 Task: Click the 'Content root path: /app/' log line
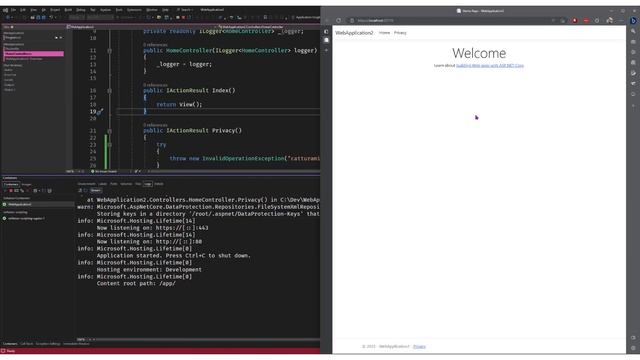[136, 283]
